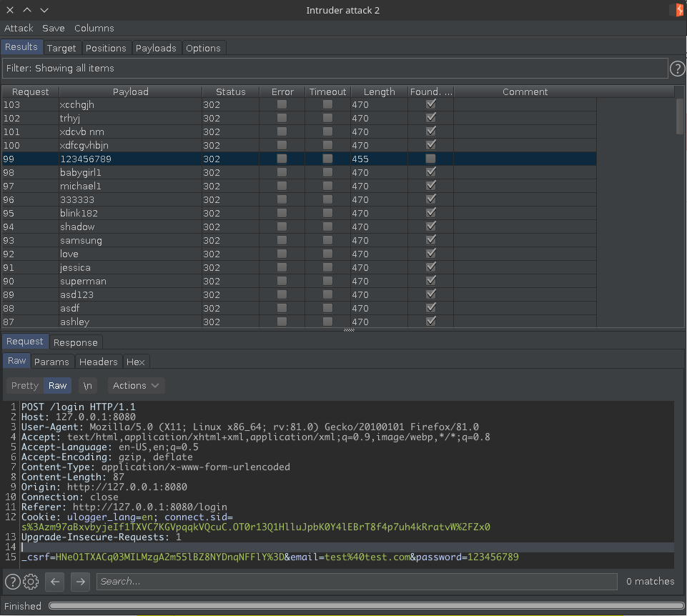Open the Columns menu
Image resolution: width=687 pixels, height=616 pixels.
click(94, 28)
